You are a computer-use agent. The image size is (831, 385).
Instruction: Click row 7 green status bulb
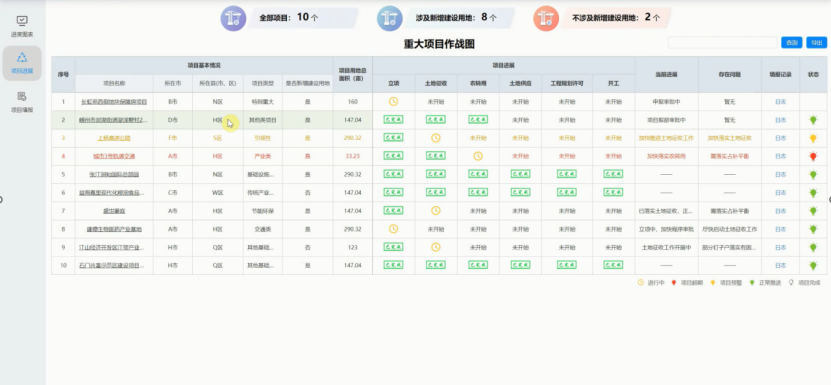pyautogui.click(x=813, y=211)
